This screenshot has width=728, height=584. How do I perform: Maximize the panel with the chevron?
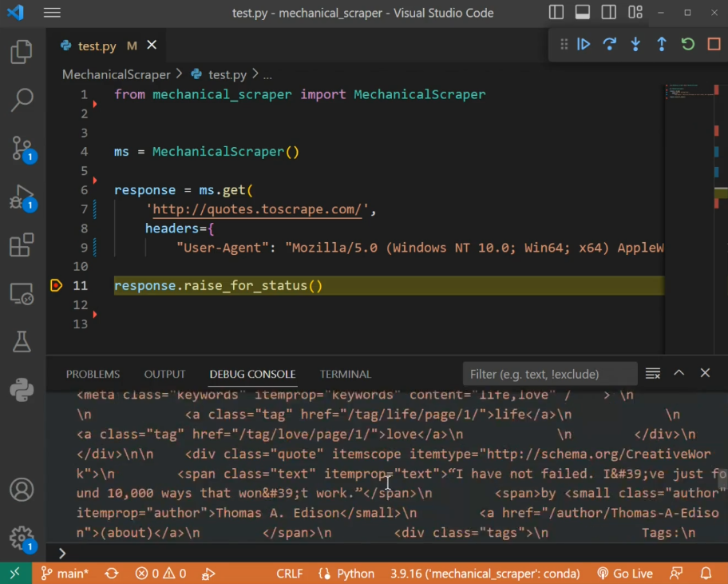679,372
